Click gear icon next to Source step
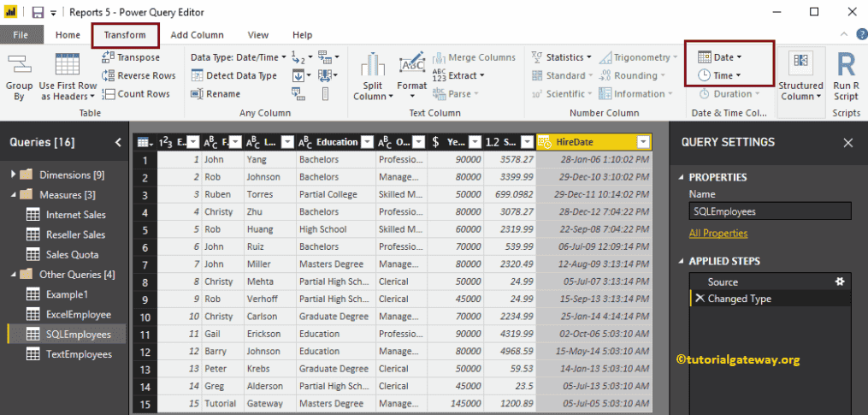 (839, 282)
